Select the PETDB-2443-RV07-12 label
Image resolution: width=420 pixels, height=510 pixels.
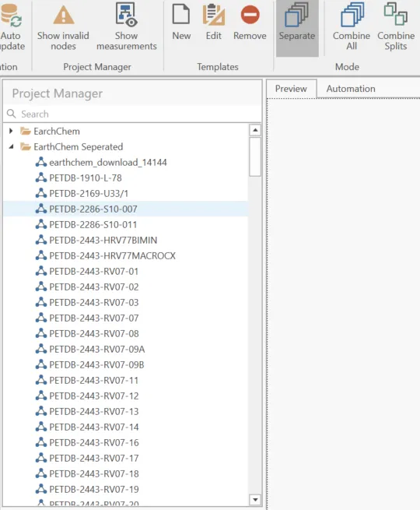tap(94, 396)
